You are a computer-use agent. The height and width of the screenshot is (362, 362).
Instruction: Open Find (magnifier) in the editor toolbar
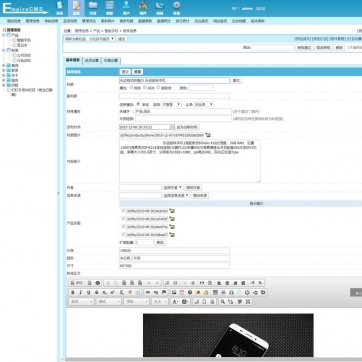click(x=222, y=302)
